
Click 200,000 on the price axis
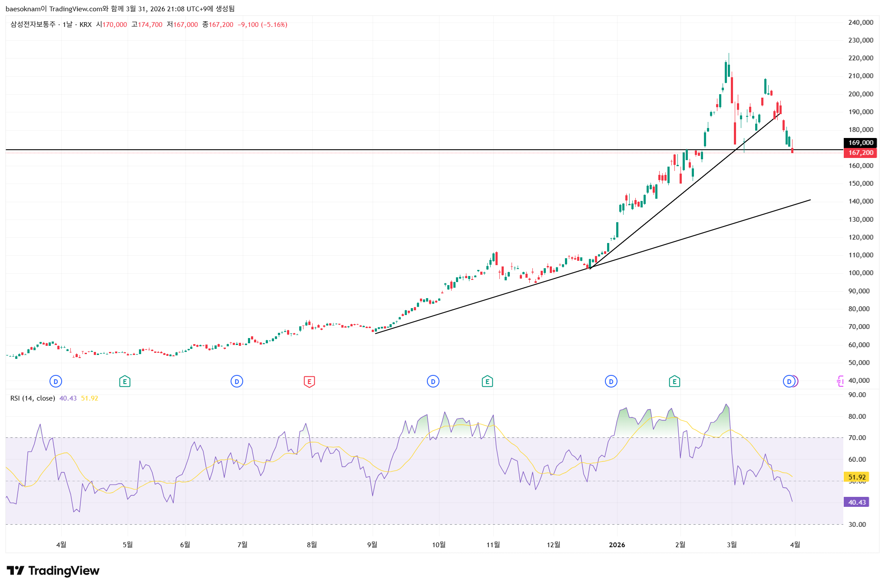click(861, 94)
